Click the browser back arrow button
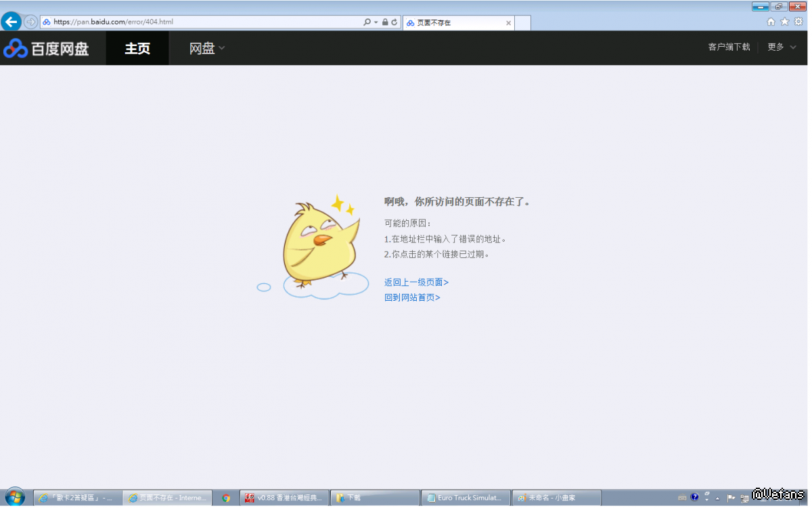Image resolution: width=812 pixels, height=508 pixels. pyautogui.click(x=11, y=22)
